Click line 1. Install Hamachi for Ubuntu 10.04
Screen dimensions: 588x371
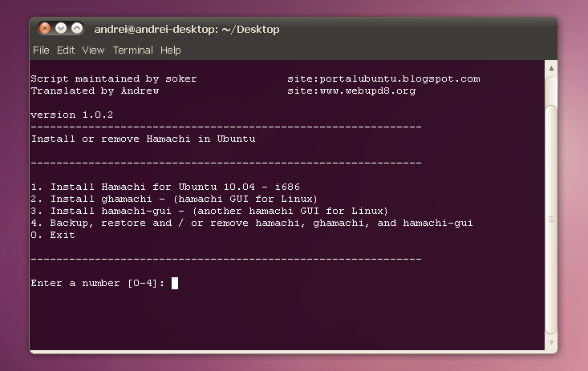click(165, 187)
